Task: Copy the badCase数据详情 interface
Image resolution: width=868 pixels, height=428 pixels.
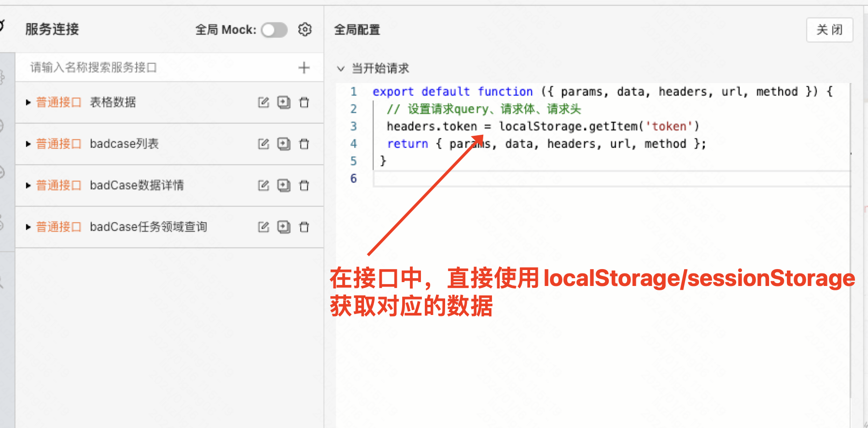Action: point(283,185)
